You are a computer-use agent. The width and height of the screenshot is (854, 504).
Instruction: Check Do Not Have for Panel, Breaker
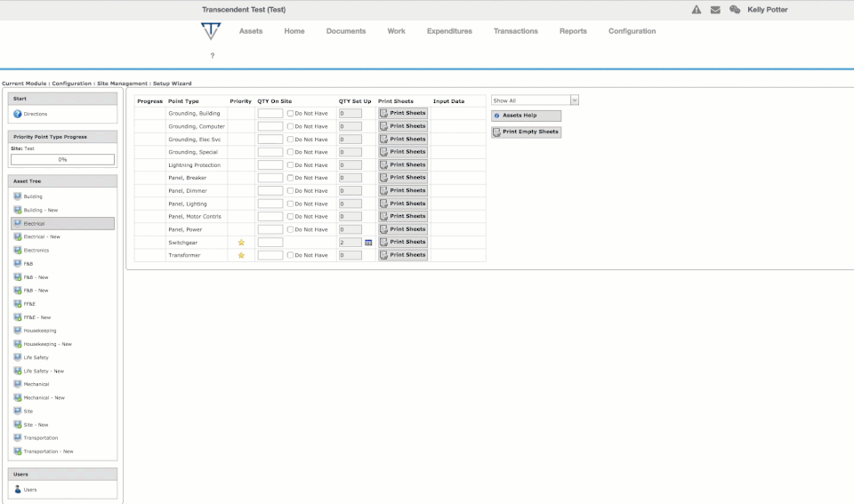pyautogui.click(x=290, y=178)
